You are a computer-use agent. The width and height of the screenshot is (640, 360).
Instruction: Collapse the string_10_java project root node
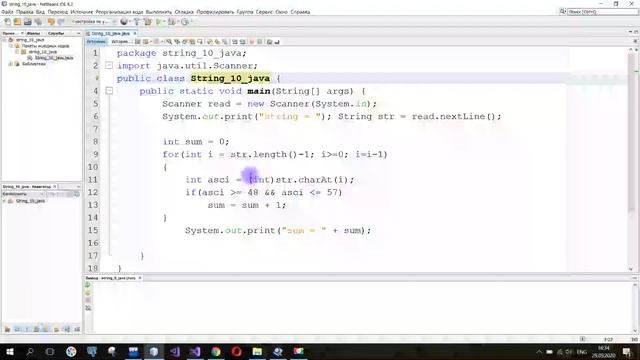click(4, 40)
